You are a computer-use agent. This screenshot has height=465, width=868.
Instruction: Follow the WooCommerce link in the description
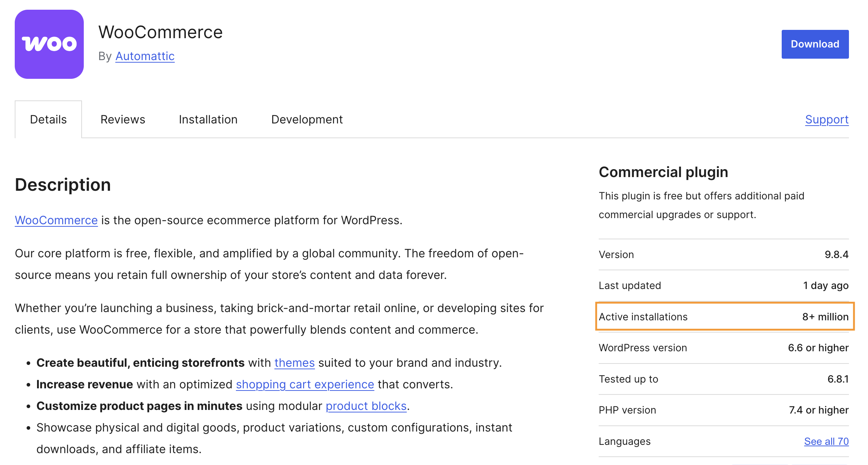(x=56, y=220)
